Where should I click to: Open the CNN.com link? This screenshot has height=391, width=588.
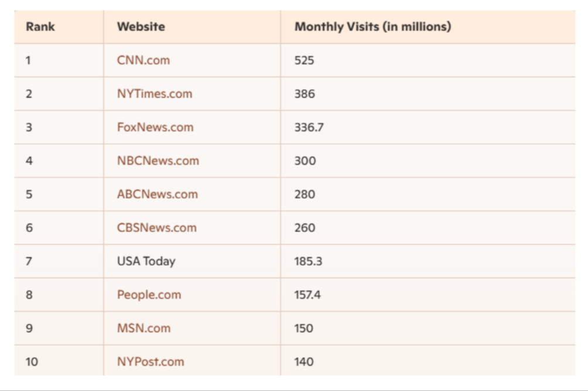coord(143,60)
